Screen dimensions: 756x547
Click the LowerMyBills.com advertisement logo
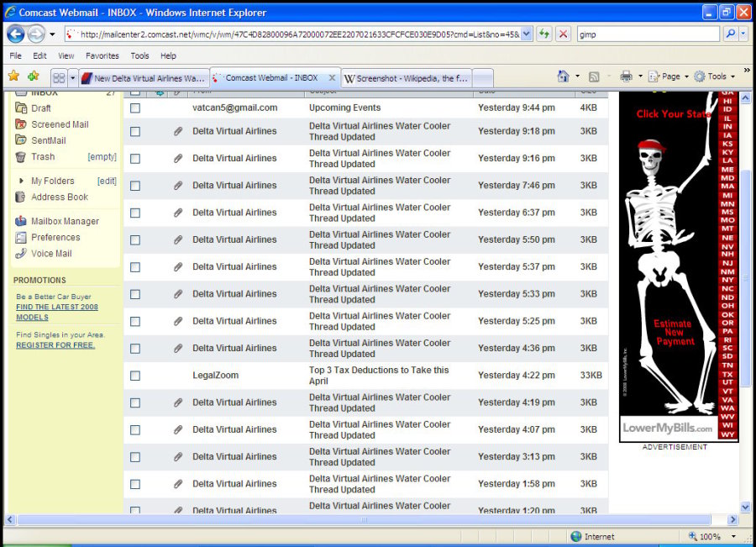(x=667, y=428)
